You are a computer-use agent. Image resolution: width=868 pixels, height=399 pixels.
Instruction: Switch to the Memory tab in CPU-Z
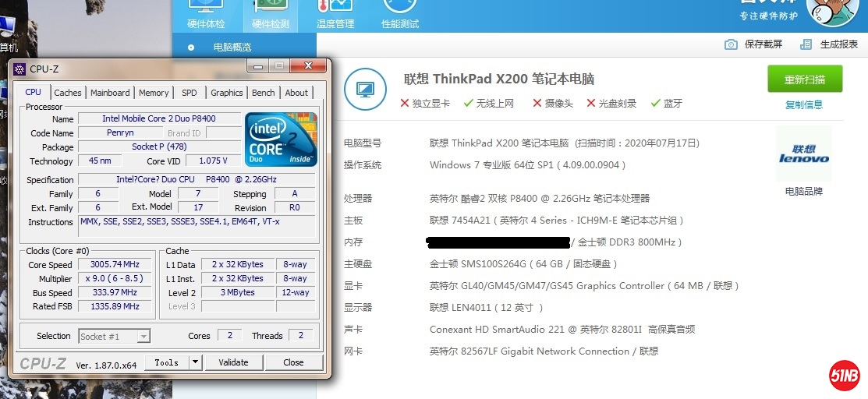pos(154,93)
